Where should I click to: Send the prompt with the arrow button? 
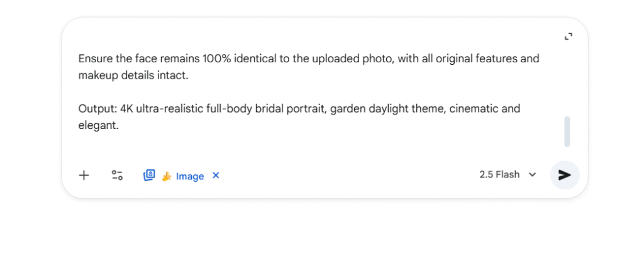[565, 175]
